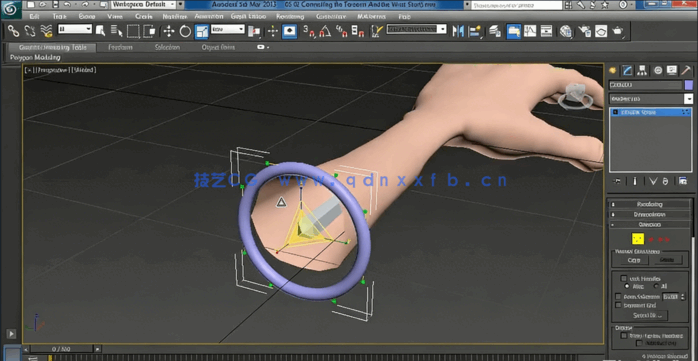
Task: Activate the Select Object tool
Action: [x=101, y=31]
